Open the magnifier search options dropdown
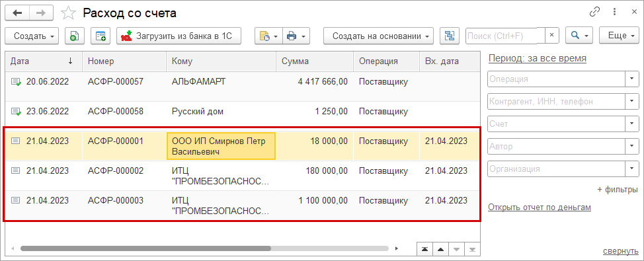This screenshot has height=261, width=644. point(579,36)
